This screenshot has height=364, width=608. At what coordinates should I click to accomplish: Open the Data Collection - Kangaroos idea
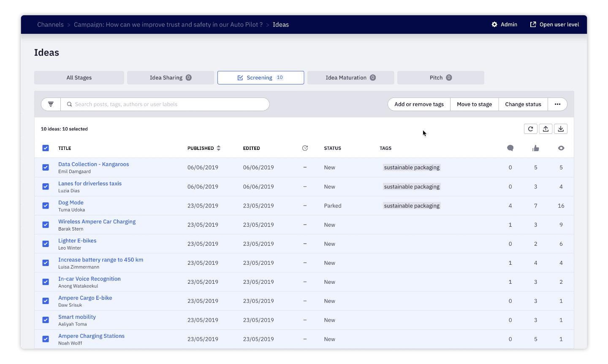94,164
